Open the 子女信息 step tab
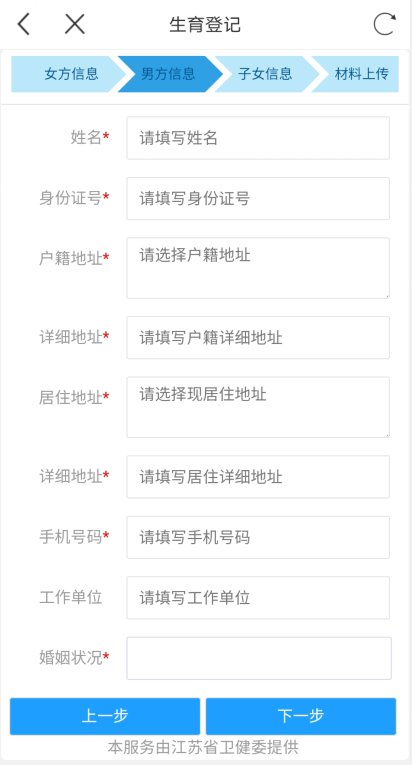This screenshot has height=765, width=412. click(x=265, y=74)
